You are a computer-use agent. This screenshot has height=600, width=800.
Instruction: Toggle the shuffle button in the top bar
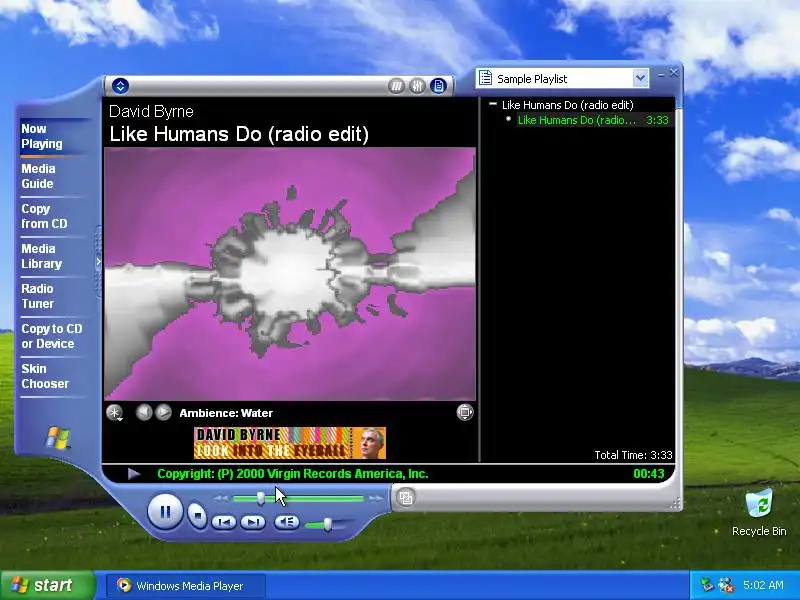[396, 86]
